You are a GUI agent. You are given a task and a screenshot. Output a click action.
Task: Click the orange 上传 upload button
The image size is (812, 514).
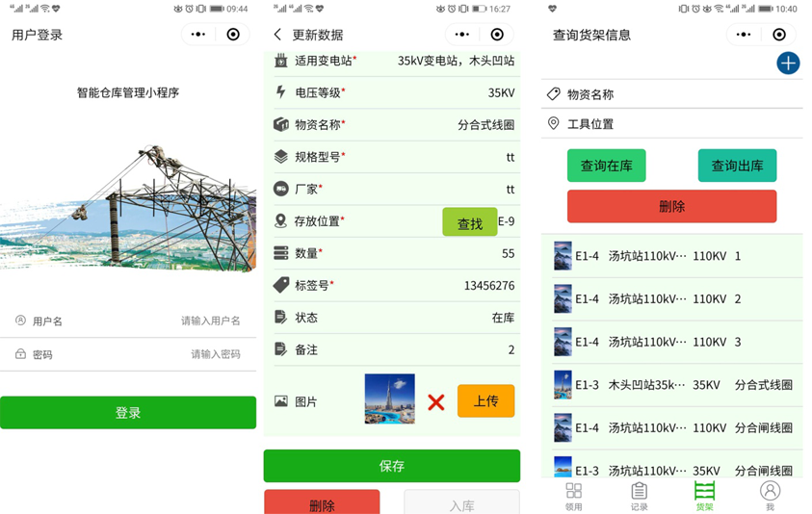[485, 401]
